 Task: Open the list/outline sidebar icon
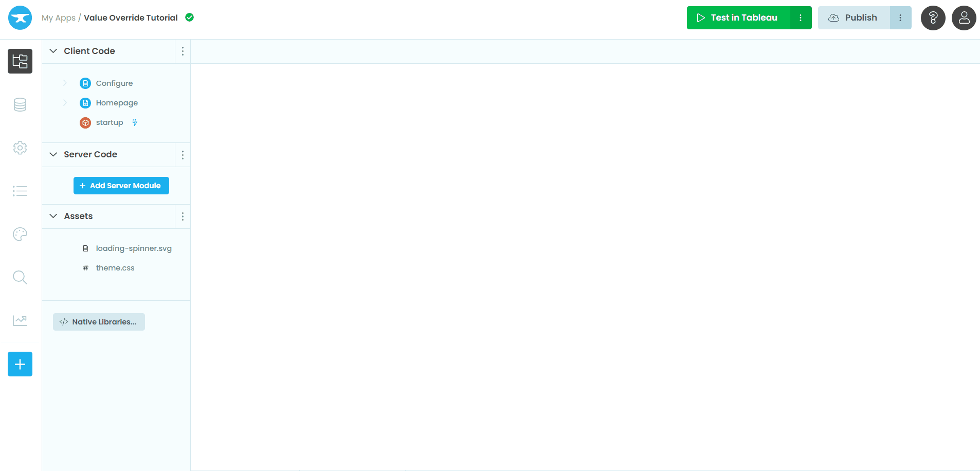point(20,191)
